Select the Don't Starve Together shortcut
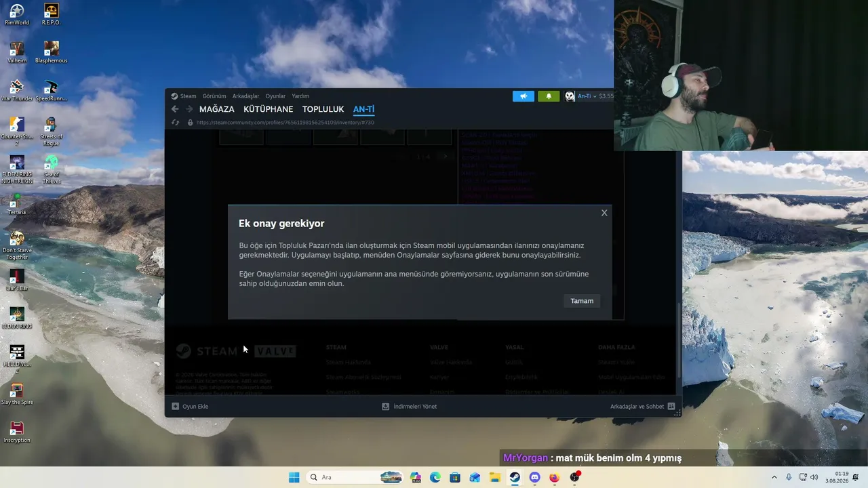The height and width of the screenshot is (488, 868). (17, 245)
